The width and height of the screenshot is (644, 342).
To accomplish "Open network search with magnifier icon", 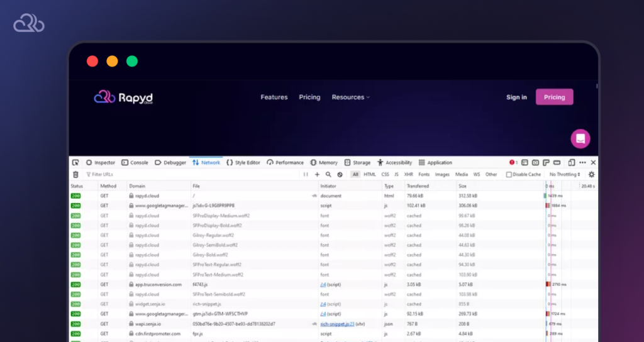I will (x=328, y=175).
